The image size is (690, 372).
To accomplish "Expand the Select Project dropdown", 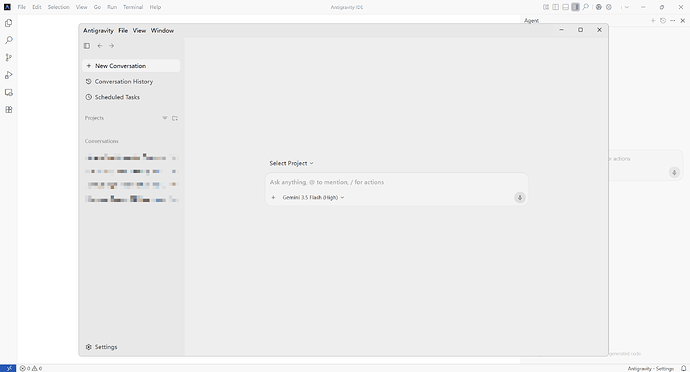I will point(291,163).
